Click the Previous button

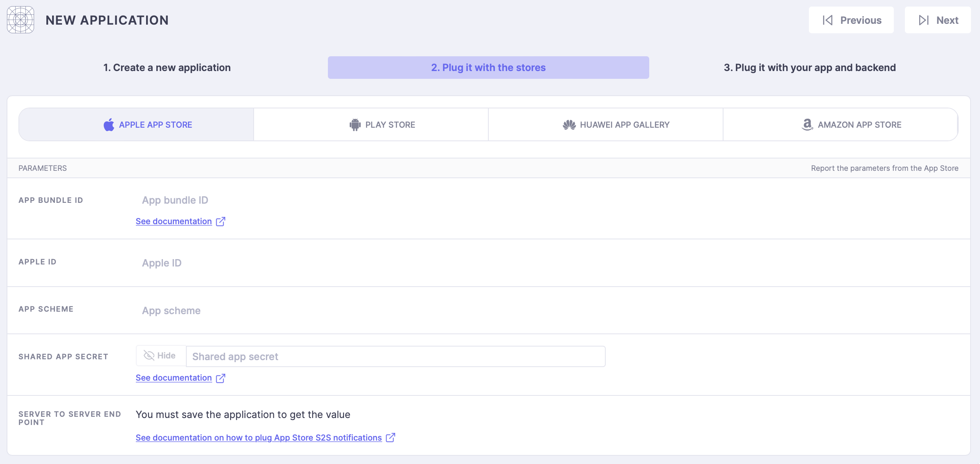point(851,20)
